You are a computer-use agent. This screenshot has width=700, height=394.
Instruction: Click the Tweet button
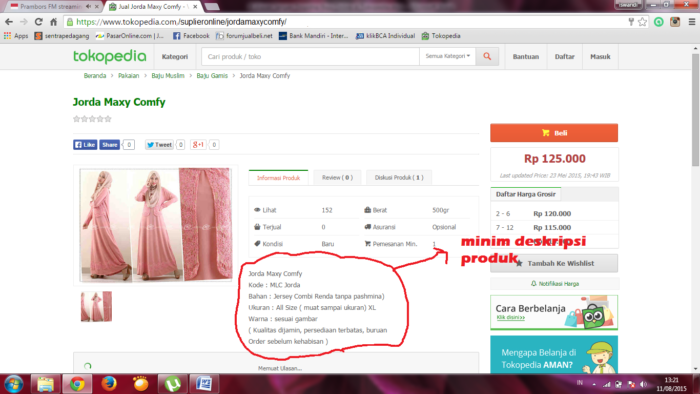click(x=159, y=145)
